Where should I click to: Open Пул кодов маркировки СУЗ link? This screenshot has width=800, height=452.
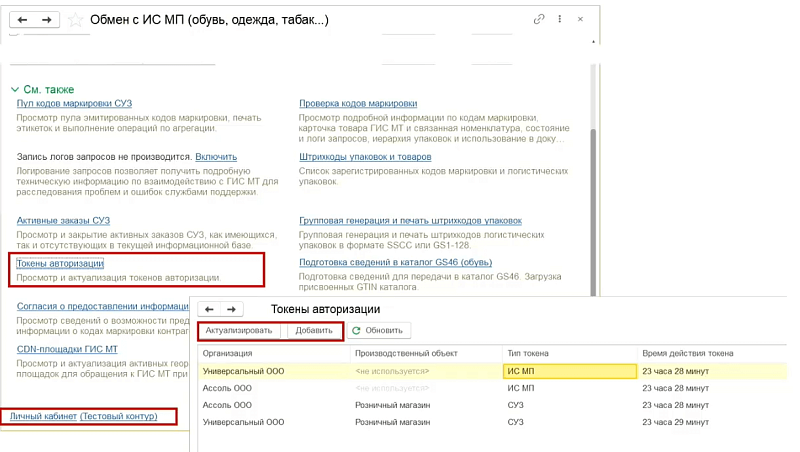[74, 104]
